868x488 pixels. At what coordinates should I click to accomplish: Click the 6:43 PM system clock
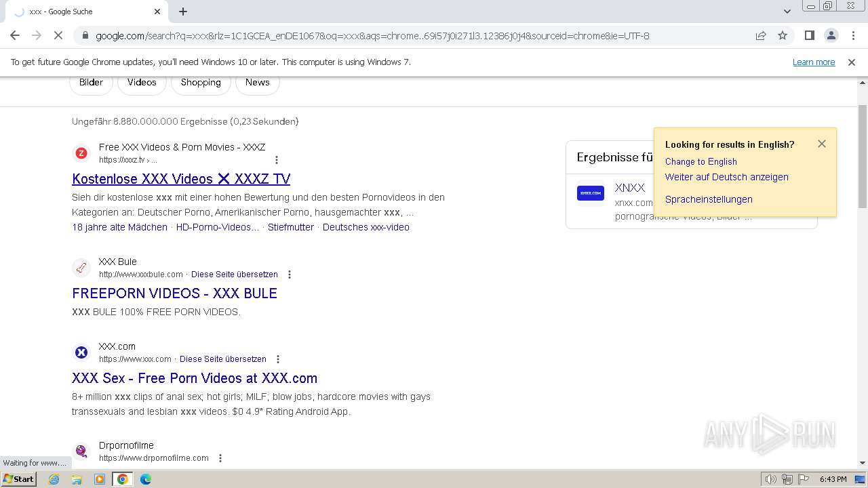pyautogui.click(x=833, y=479)
